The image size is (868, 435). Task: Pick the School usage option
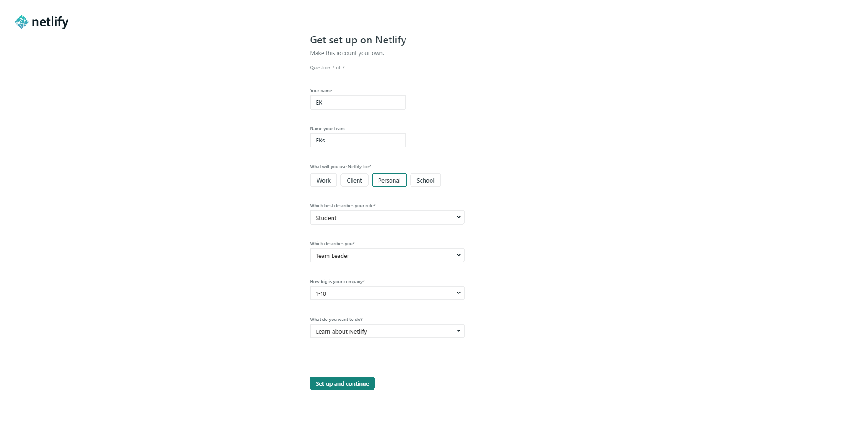pos(425,180)
